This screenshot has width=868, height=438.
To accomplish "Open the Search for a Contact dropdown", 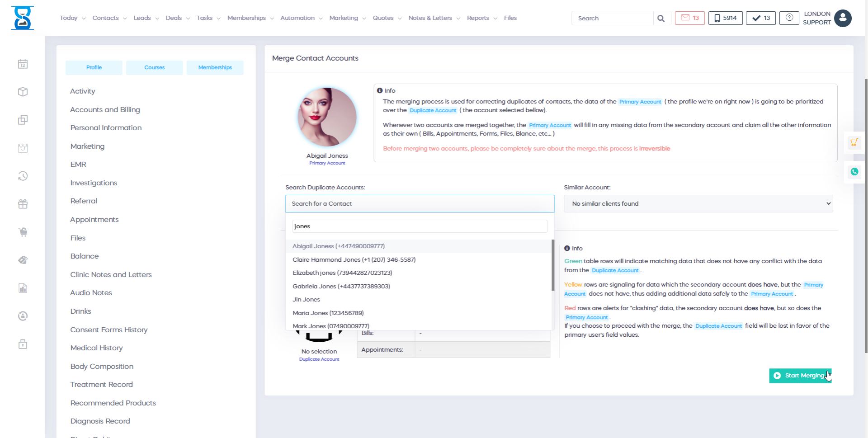I will point(420,204).
